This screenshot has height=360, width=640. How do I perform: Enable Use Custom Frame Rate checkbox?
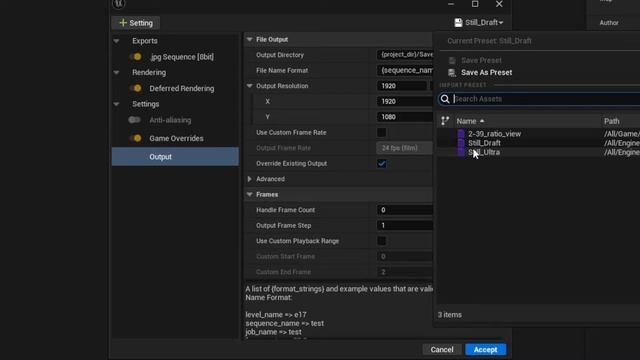[x=381, y=132]
